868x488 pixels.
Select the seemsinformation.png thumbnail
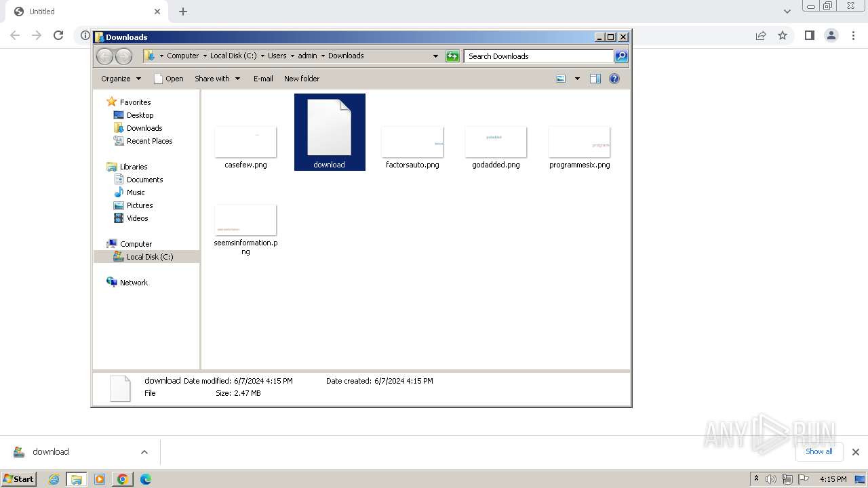click(245, 220)
